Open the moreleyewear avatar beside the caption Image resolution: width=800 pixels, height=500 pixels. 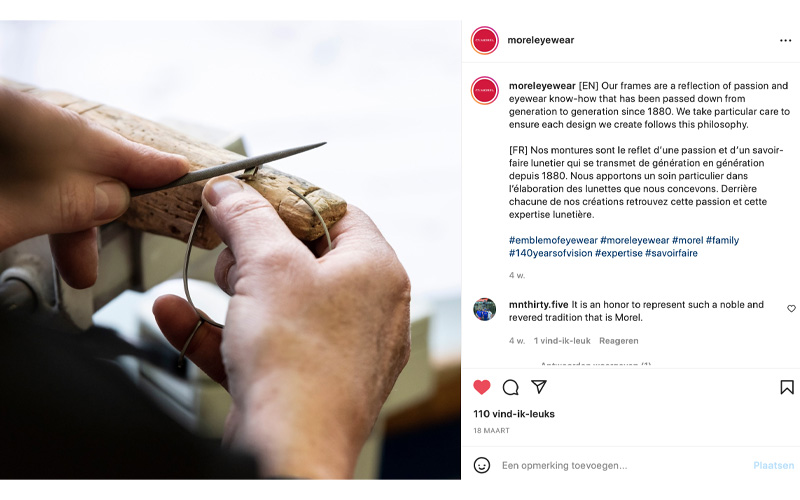coord(484,90)
